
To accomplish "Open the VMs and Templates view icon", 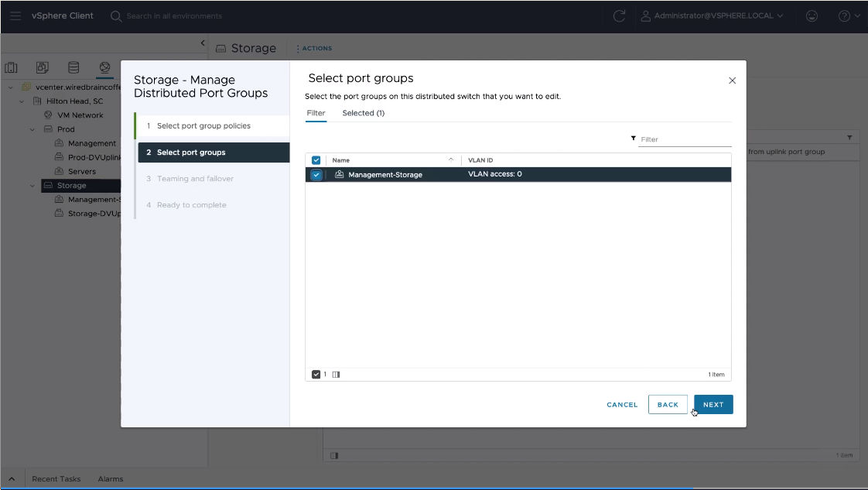I will coord(43,67).
